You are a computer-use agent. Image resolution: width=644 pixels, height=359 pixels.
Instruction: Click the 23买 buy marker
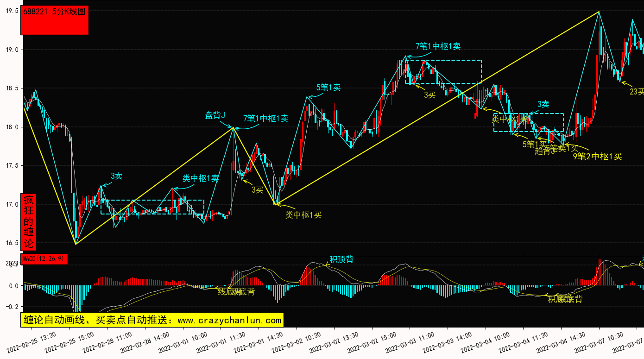pos(636,92)
